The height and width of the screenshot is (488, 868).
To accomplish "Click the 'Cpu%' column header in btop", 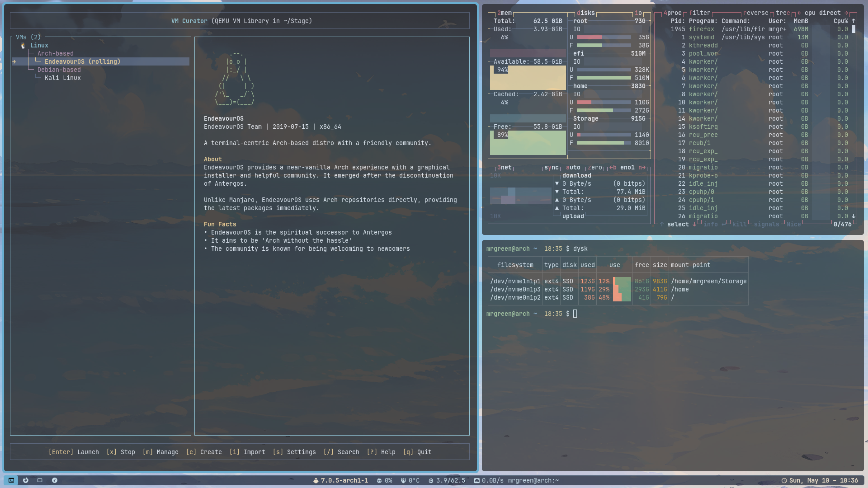I will click(x=841, y=21).
